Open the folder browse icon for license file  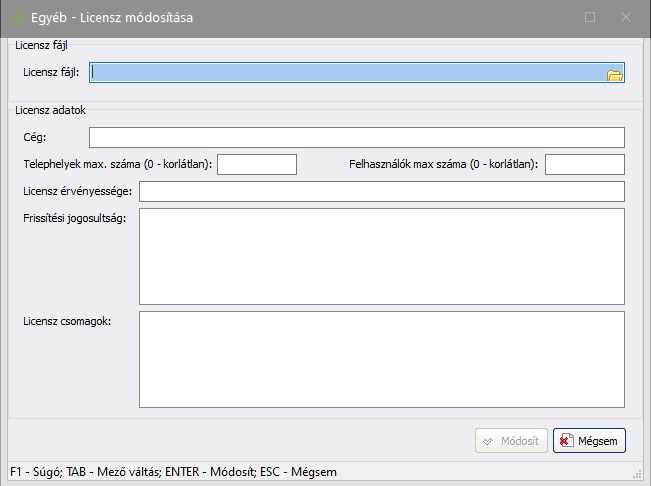pyautogui.click(x=615, y=74)
